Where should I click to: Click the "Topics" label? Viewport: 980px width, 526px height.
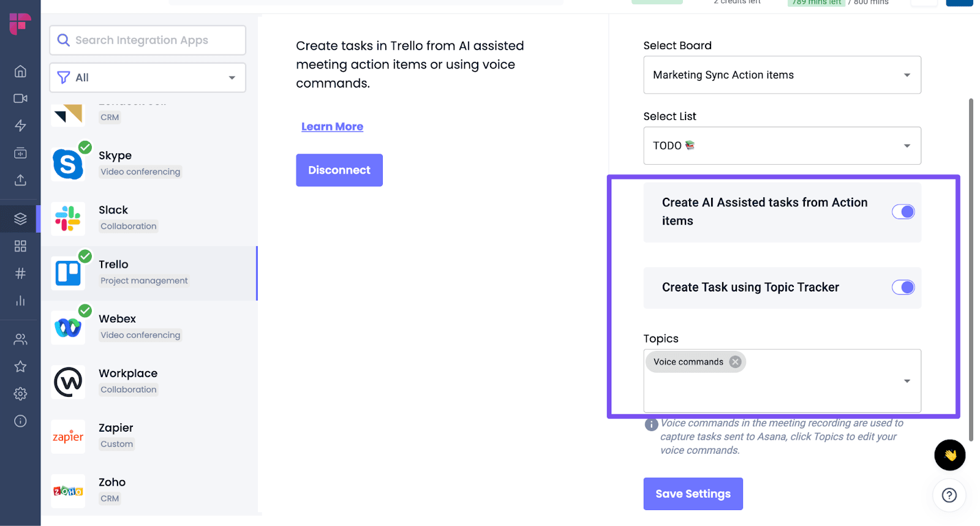coord(661,339)
